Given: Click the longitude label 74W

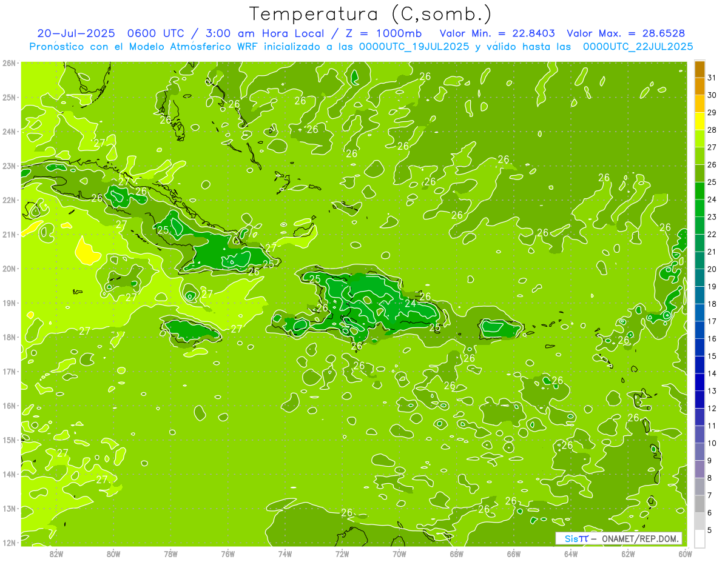Looking at the screenshot, I should pos(285,554).
